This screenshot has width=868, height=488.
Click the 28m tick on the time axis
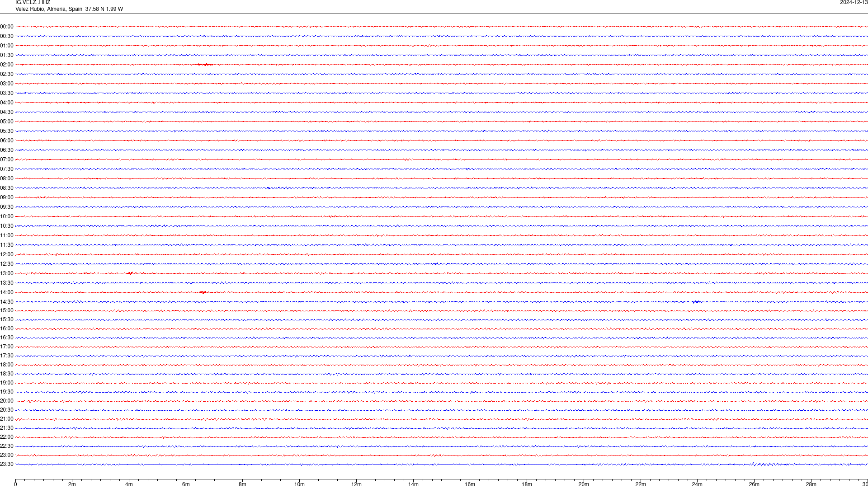click(x=811, y=484)
